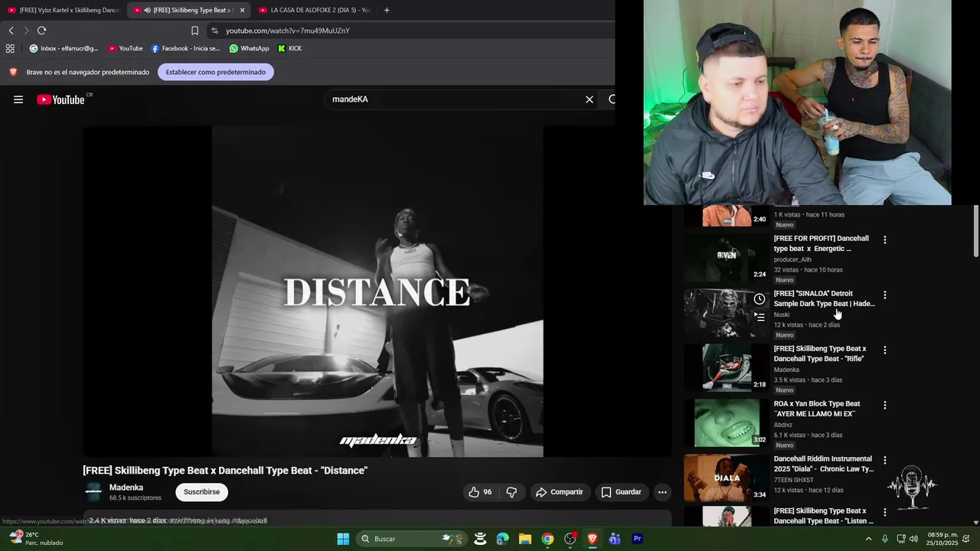Open the Rifle type beat thumbnail
The height and width of the screenshot is (551, 980).
click(726, 368)
